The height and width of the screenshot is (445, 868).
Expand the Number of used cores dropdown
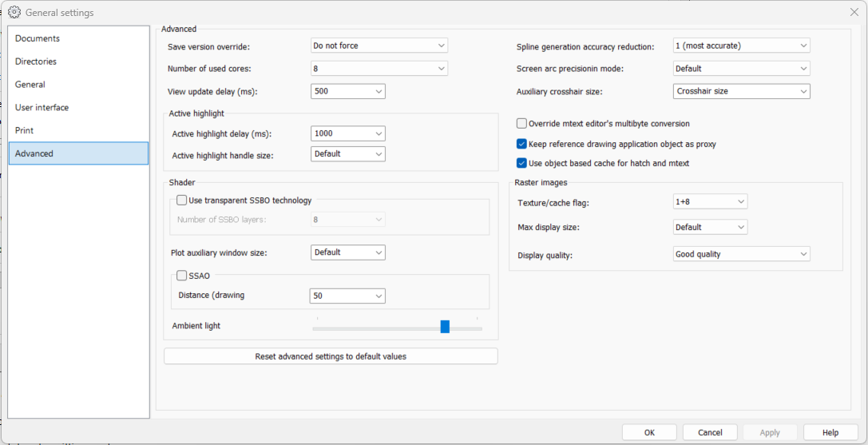coord(379,69)
